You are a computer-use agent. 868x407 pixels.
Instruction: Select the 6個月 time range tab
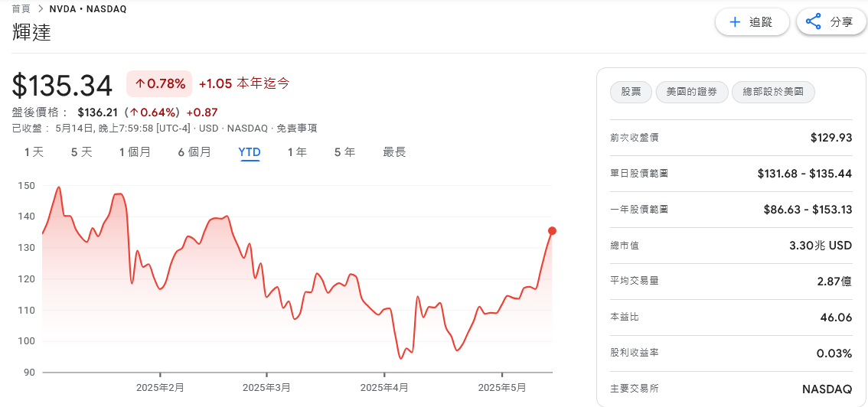coord(194,152)
